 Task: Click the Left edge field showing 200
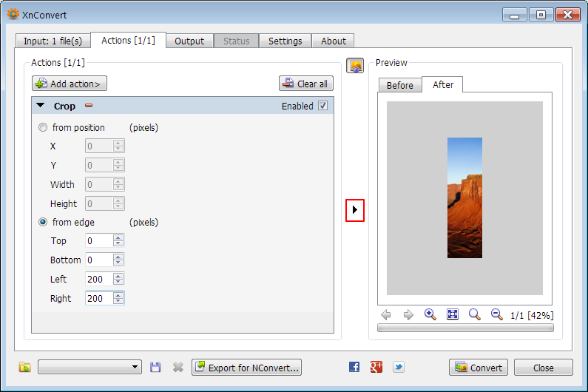coord(99,279)
